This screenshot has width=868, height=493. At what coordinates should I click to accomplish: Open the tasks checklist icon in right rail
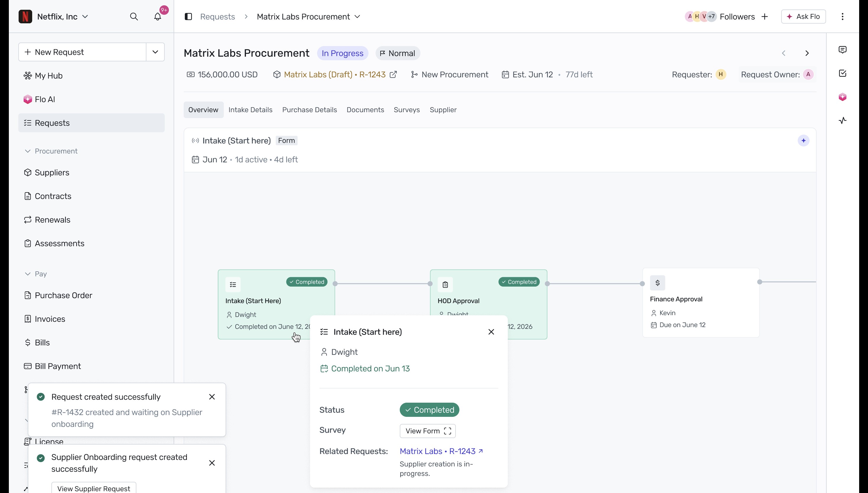[x=842, y=74]
